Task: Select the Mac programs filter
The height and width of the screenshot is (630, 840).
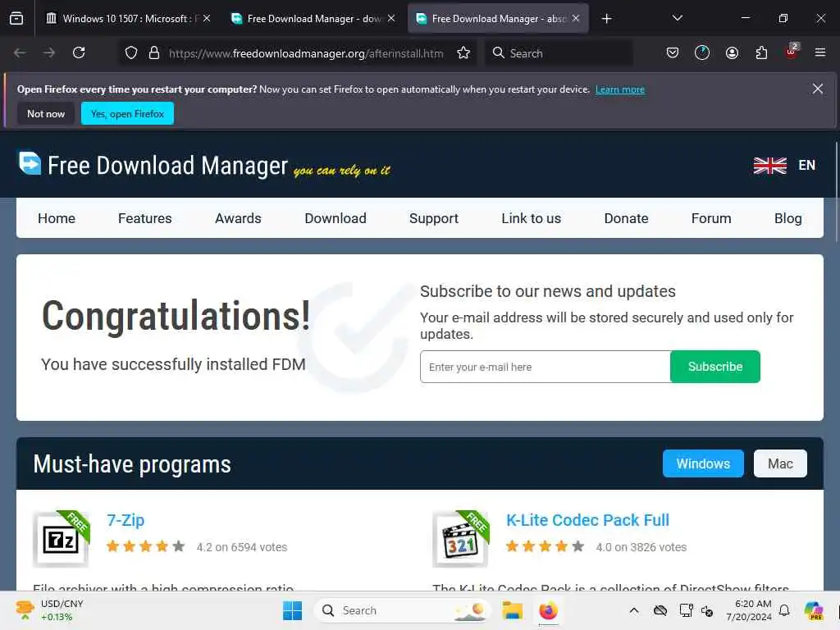Action: pos(780,463)
